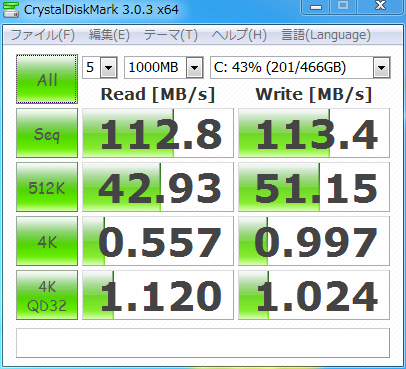406x369 pixels.
Task: Open the 言語(Language) menu
Action: pyautogui.click(x=326, y=35)
